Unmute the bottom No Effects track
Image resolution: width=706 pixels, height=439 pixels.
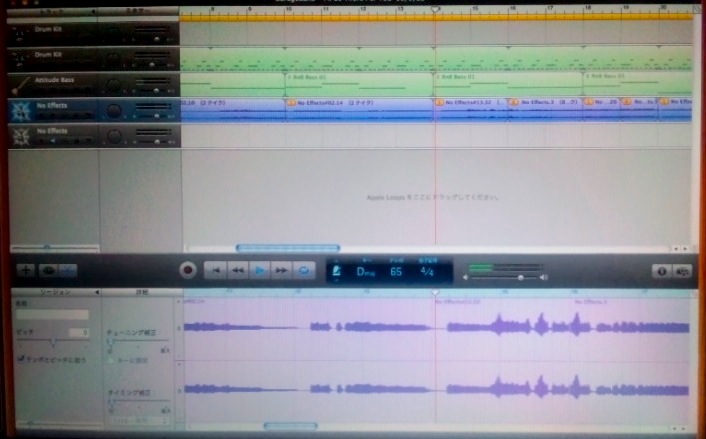tap(53, 141)
